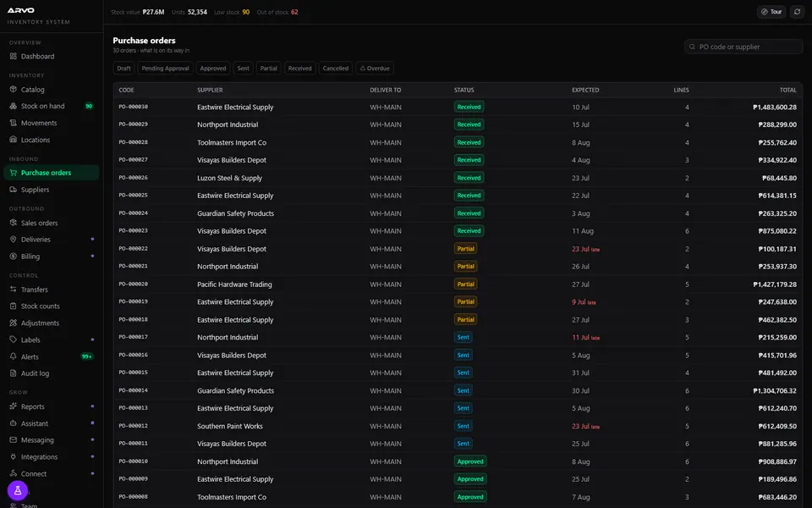Click the Connect icon in the sidebar
The width and height of the screenshot is (812, 508).
point(13,473)
